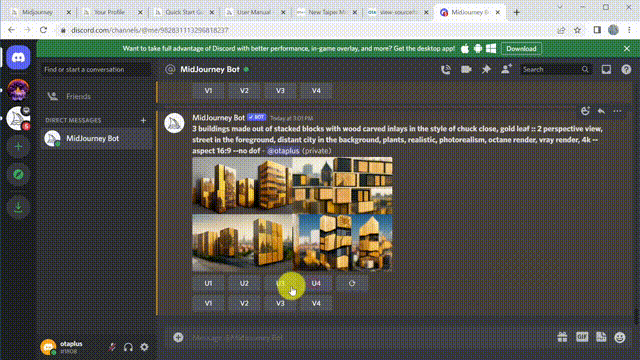Image resolution: width=640 pixels, height=360 pixels.
Task: Open pinned messages icon
Action: click(x=486, y=69)
